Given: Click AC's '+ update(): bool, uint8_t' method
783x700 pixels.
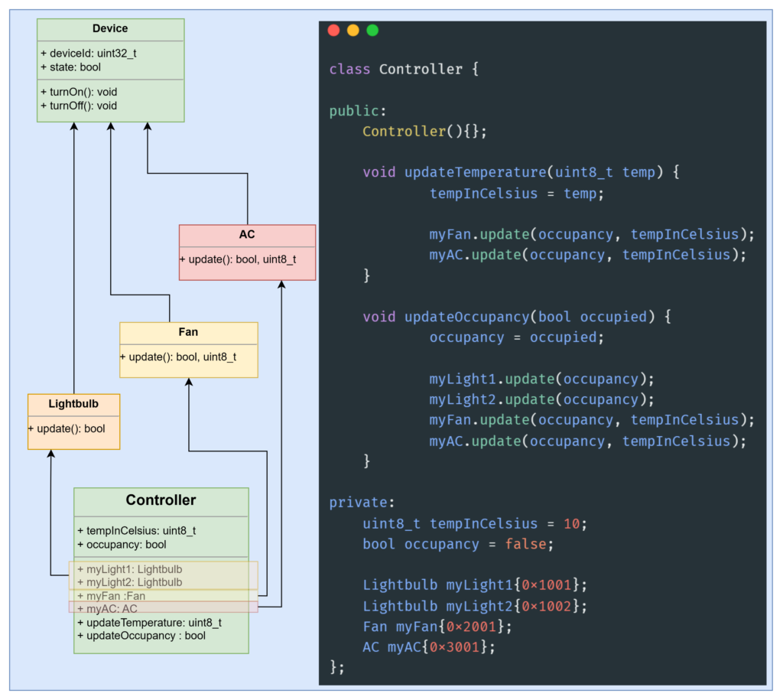Looking at the screenshot, I should [239, 259].
